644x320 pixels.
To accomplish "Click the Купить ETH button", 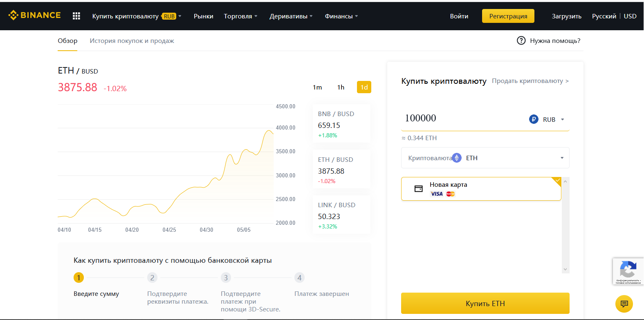I will (485, 303).
